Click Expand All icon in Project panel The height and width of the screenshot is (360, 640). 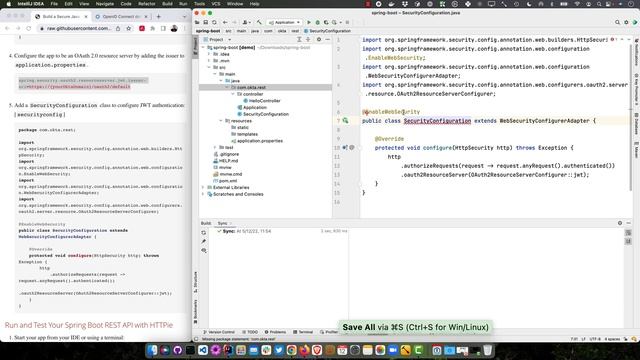click(x=299, y=40)
